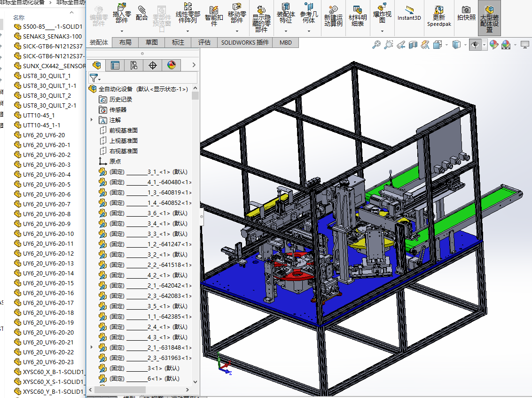The image size is (532, 398).
Task: Open the feature tree filter dropdown
Action: tap(95, 78)
